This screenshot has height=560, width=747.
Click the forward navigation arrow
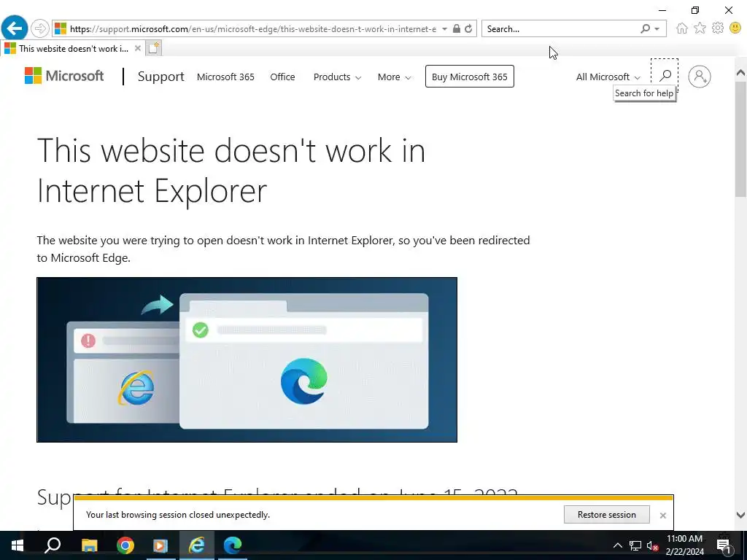click(x=40, y=28)
